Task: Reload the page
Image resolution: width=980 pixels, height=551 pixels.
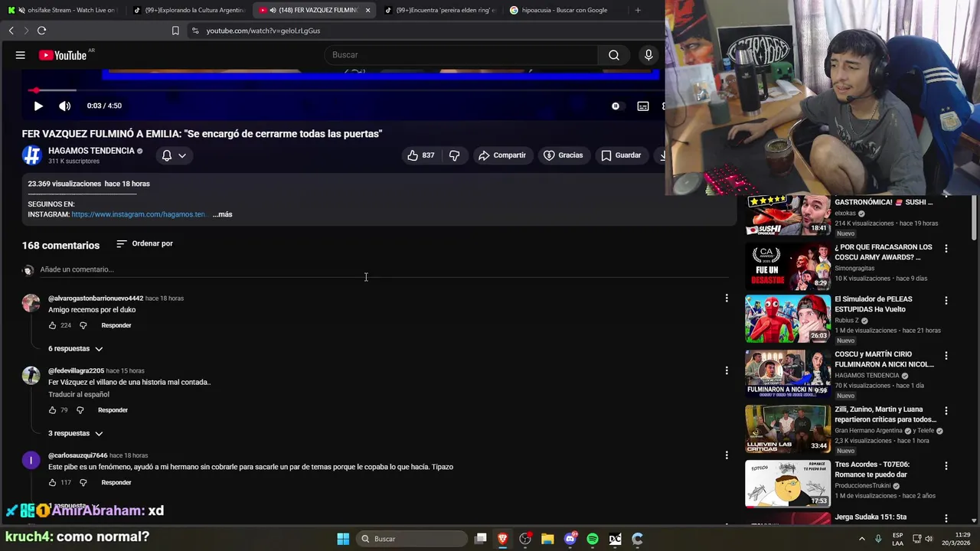Action: [41, 31]
